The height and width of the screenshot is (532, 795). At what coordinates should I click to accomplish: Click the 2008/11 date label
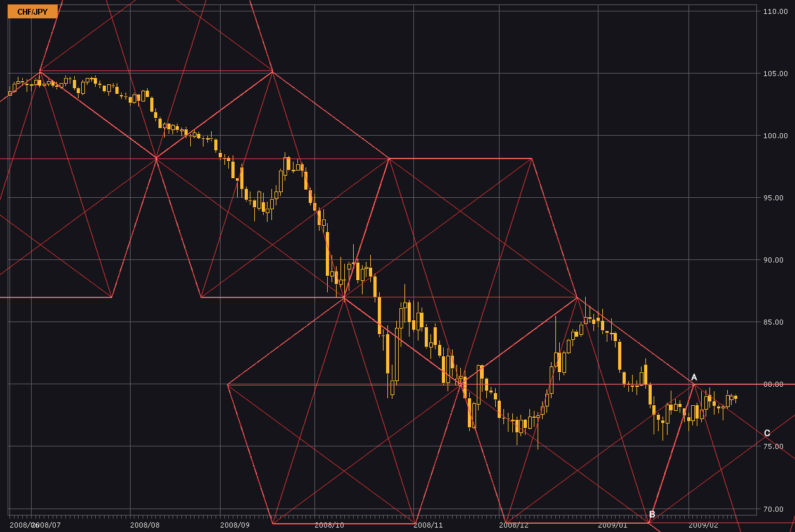(x=428, y=525)
